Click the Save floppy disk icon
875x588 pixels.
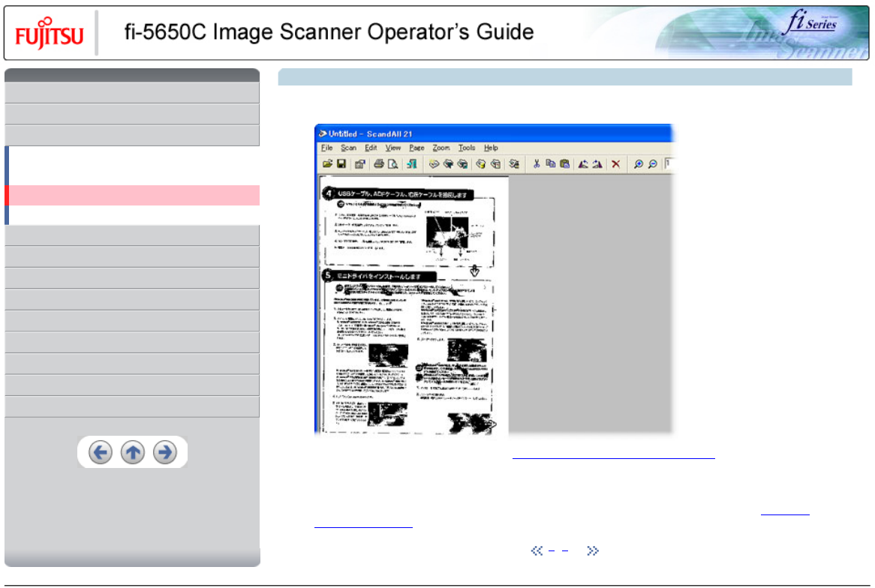[x=341, y=164]
